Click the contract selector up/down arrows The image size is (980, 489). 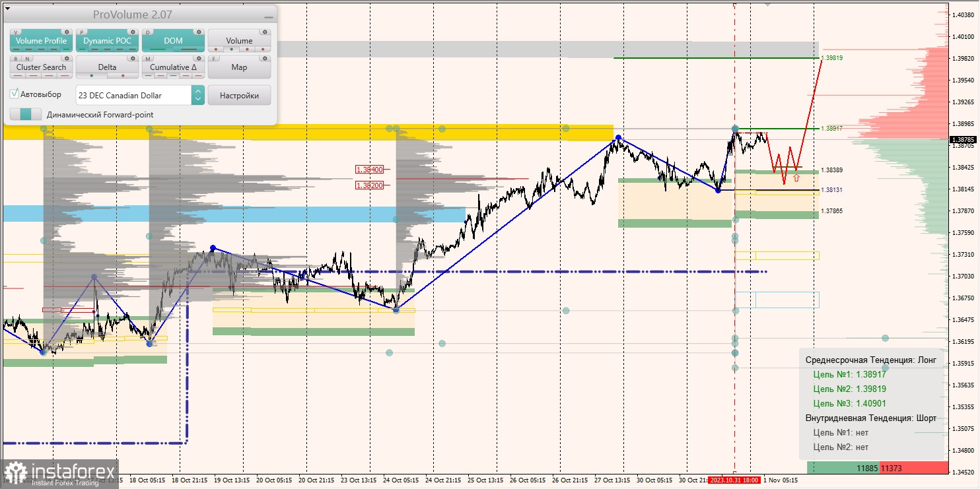point(197,95)
